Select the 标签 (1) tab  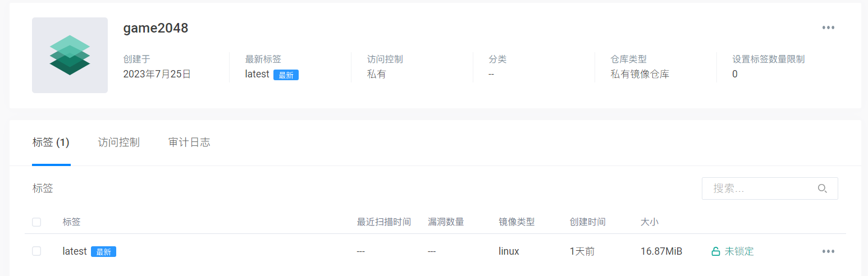51,142
